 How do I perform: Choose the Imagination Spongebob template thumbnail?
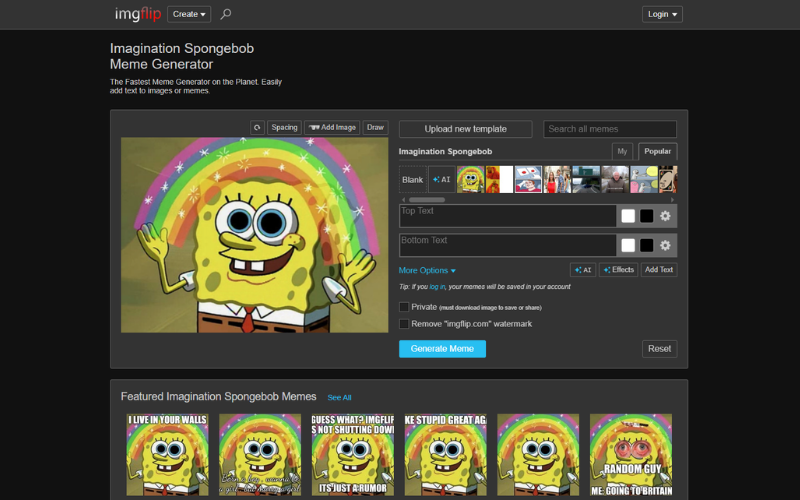tap(470, 180)
